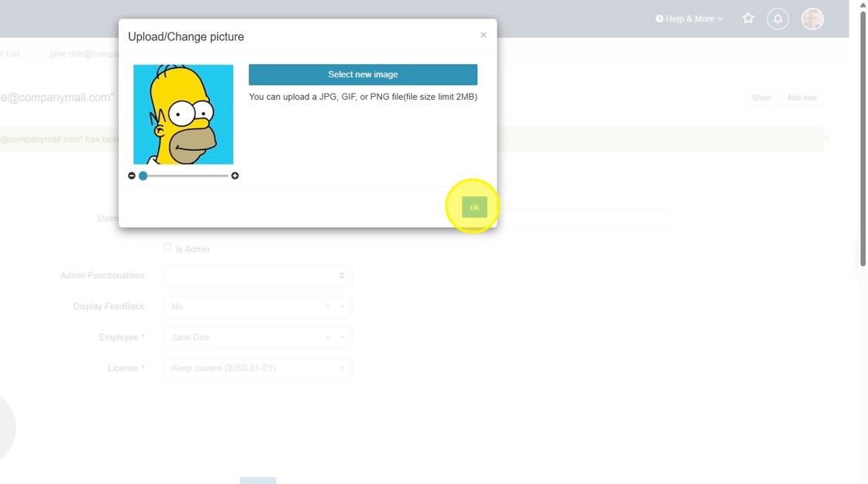This screenshot has height=484, width=868.
Task: Clear the Display FeedBack No value
Action: pos(328,307)
